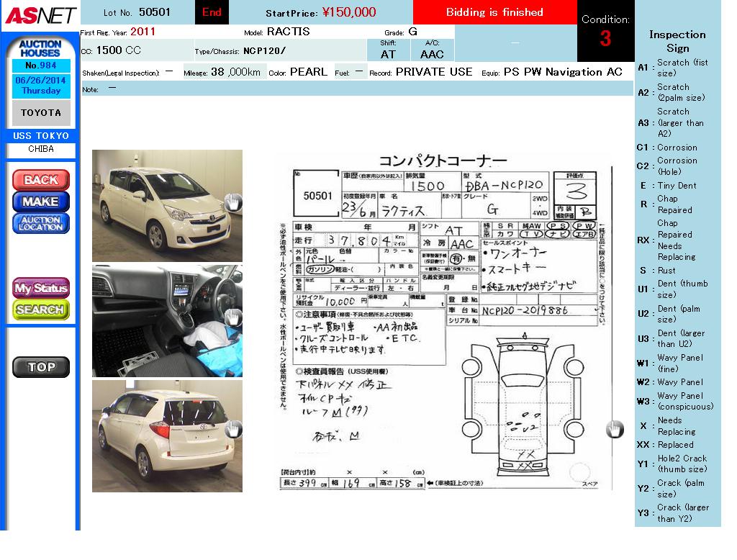Click the Condition 3 grade box

[x=605, y=31]
